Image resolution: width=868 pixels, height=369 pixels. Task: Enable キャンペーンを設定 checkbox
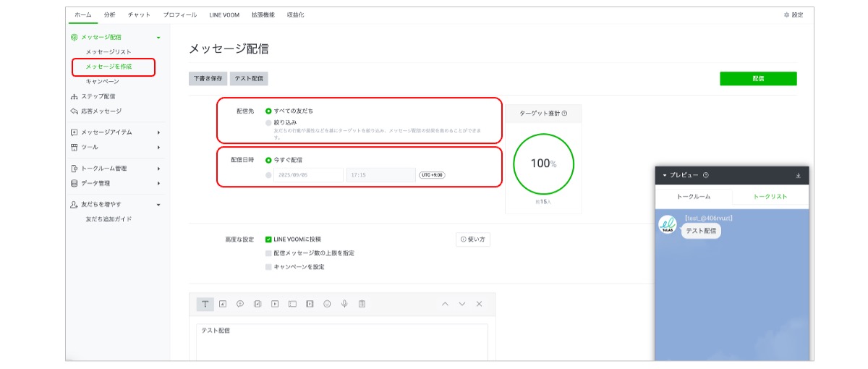[x=268, y=267]
